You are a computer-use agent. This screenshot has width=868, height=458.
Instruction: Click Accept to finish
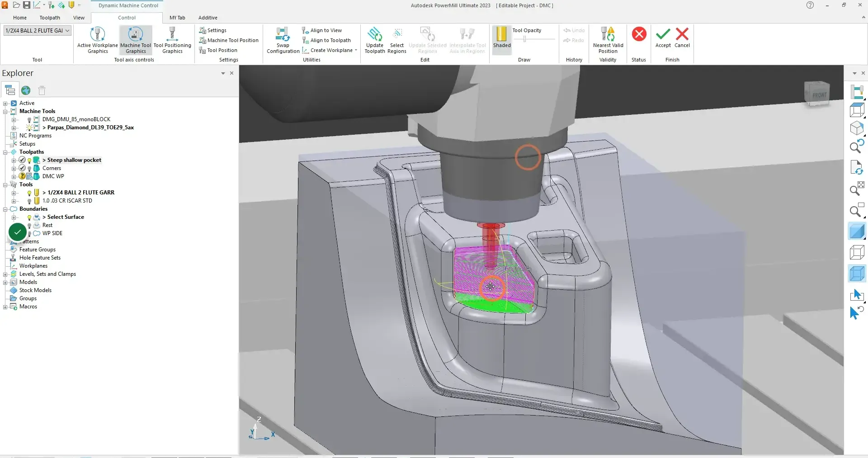coord(663,38)
